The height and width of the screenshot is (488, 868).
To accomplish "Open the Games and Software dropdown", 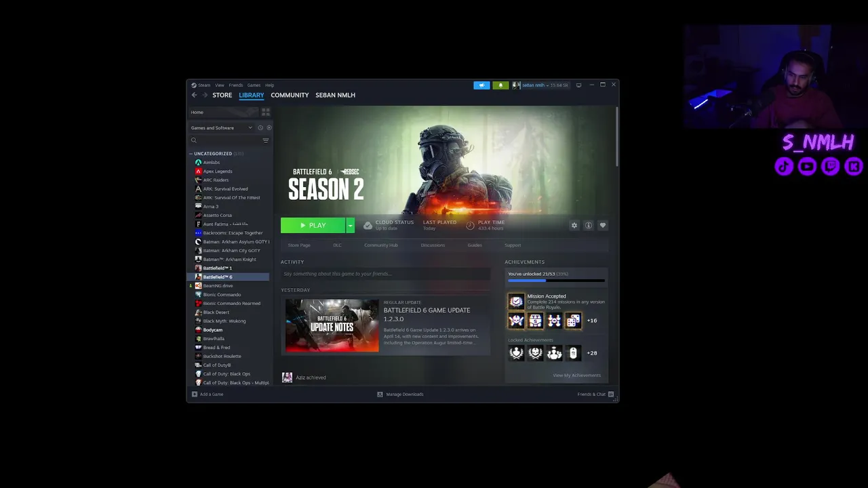I will click(x=221, y=127).
